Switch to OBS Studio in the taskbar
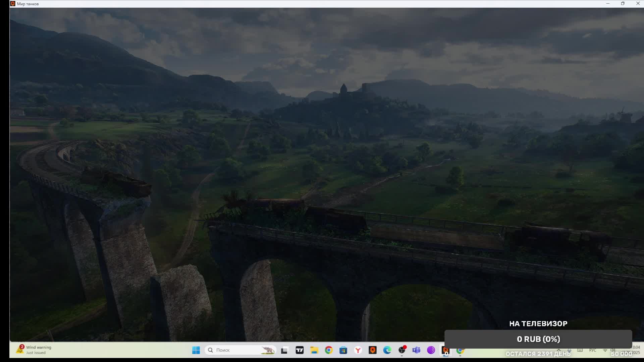The width and height of the screenshot is (644, 362). (x=402, y=350)
